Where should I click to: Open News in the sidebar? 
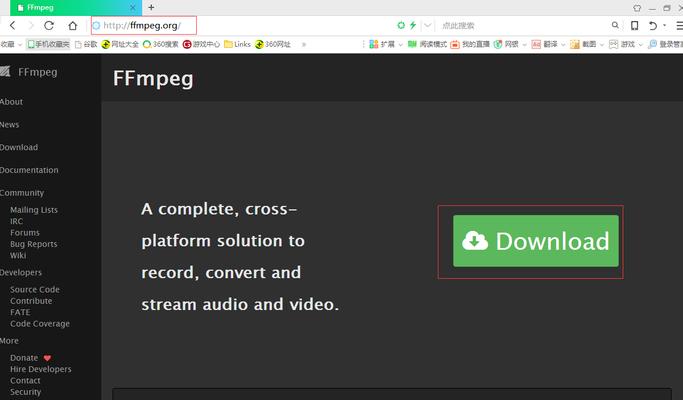(10, 125)
